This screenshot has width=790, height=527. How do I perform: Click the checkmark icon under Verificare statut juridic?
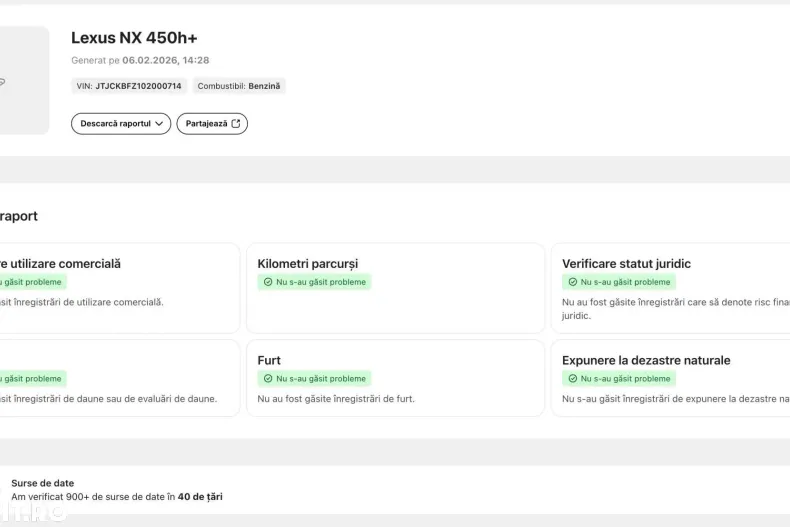coord(573,282)
